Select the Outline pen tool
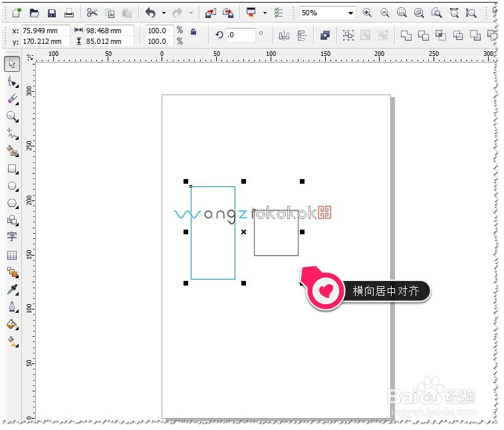The image size is (504, 430). click(12, 307)
